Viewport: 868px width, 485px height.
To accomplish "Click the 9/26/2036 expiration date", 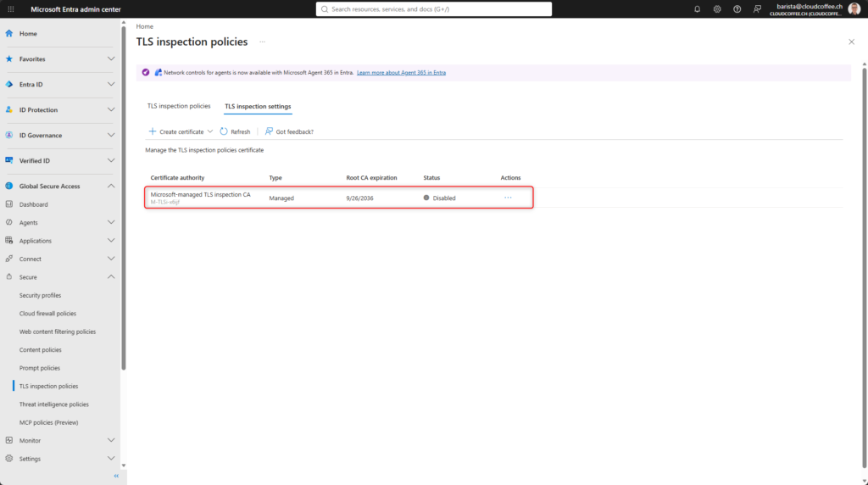I will coord(359,198).
